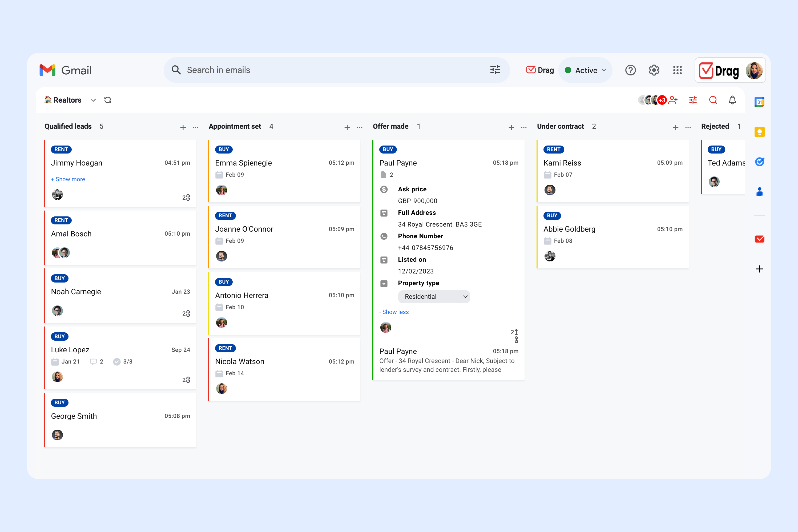The image size is (798, 532).
Task: Click Appointment set column header
Action: click(235, 127)
